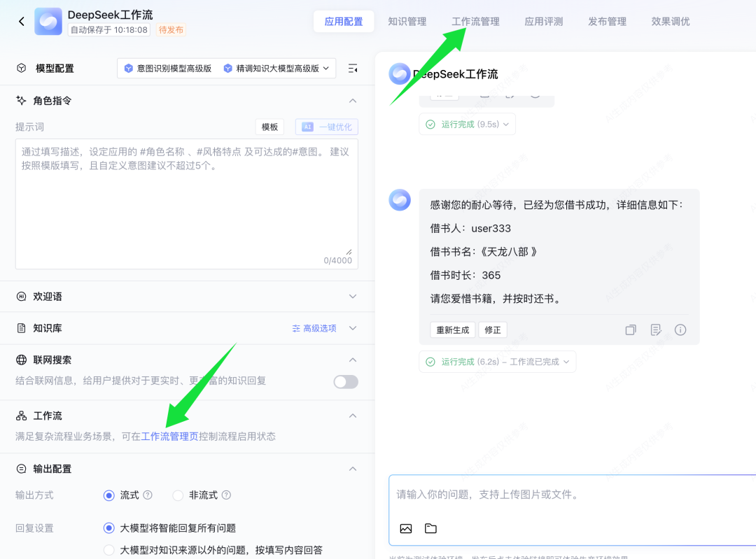Go back using the left arrow
Screen dimensions: 756x559
(x=21, y=21)
